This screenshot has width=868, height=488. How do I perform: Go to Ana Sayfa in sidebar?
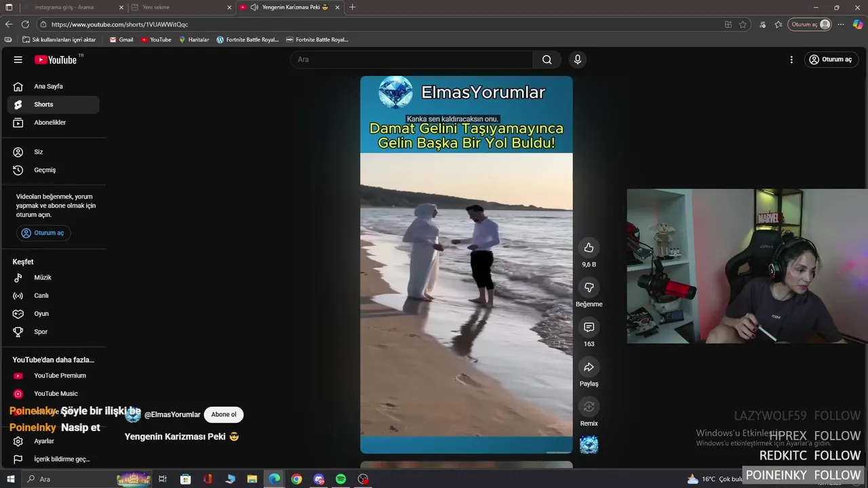53,86
